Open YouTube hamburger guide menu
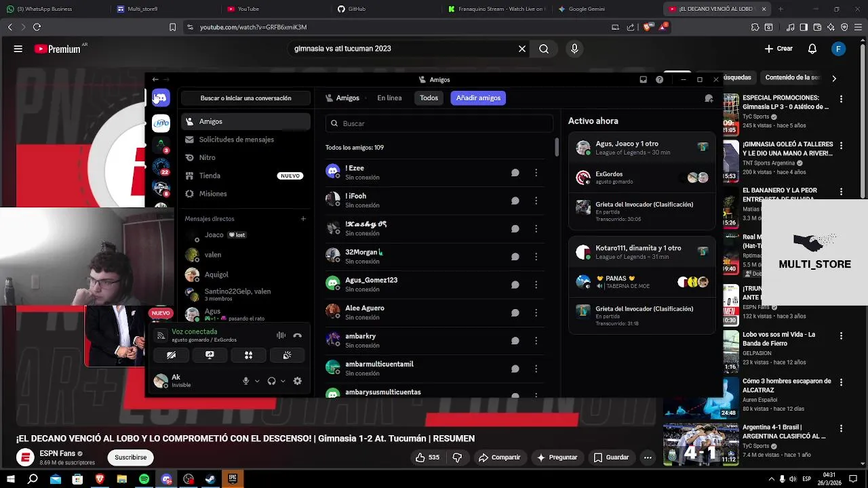This screenshot has width=868, height=488. (x=18, y=49)
